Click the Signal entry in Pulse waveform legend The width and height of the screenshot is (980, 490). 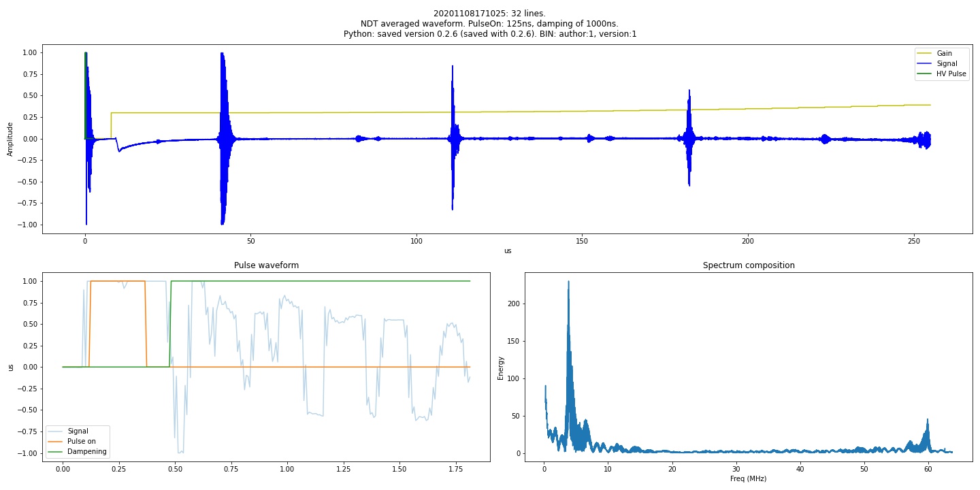tap(69, 431)
